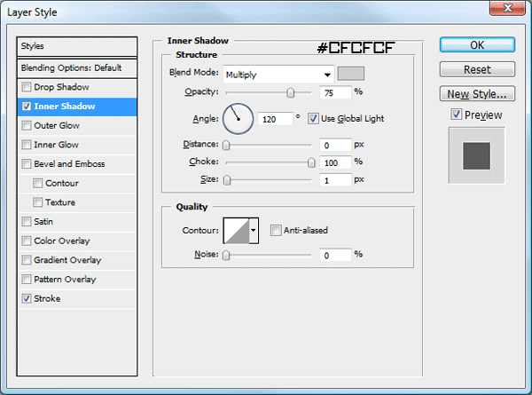The height and width of the screenshot is (395, 532).
Task: Click the Size slider handle
Action: pos(227,180)
